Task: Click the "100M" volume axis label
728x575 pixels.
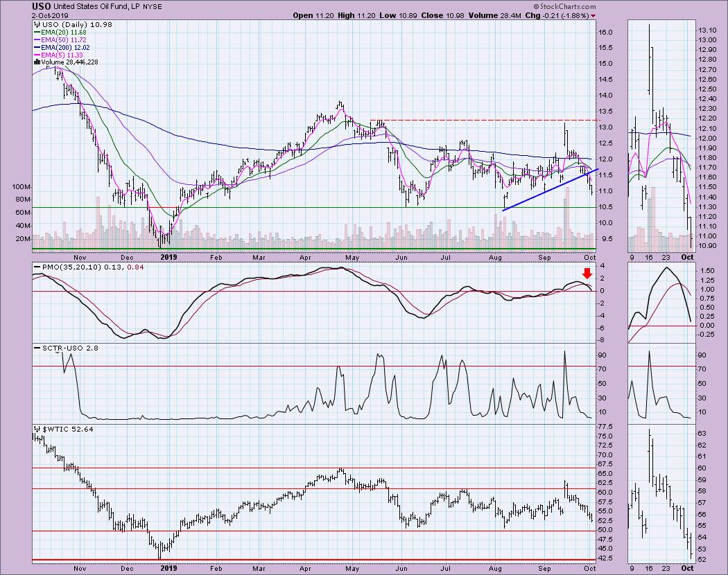Action: point(21,187)
